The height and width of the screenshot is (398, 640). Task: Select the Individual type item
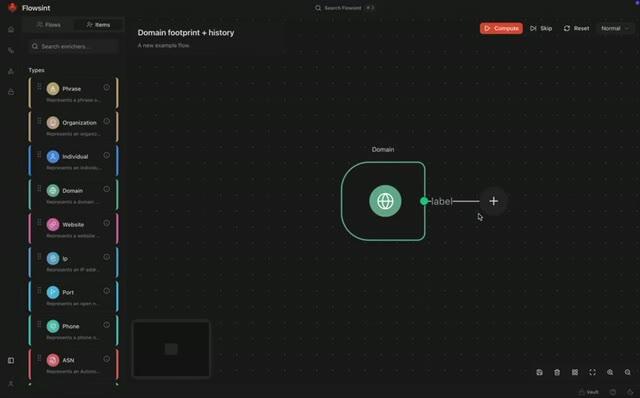[x=73, y=161]
